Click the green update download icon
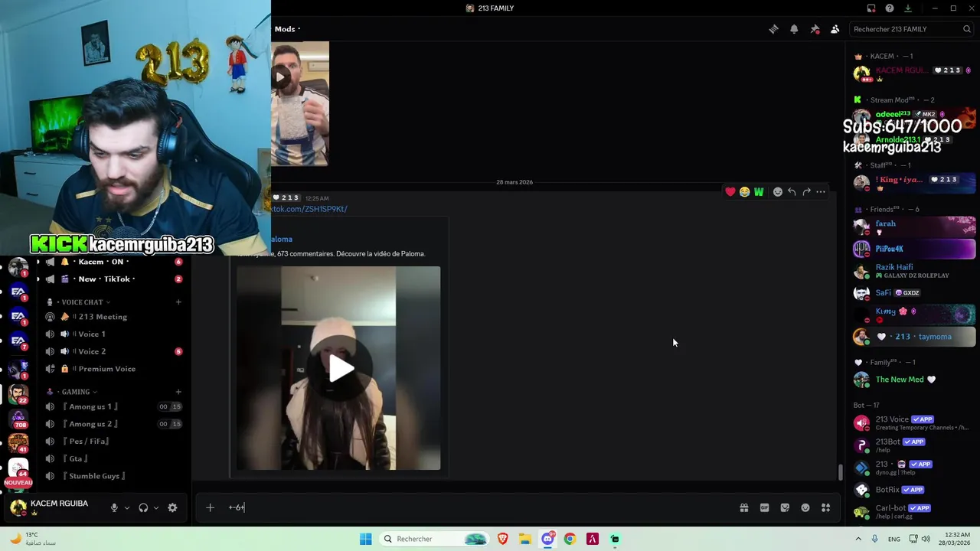 click(x=908, y=8)
